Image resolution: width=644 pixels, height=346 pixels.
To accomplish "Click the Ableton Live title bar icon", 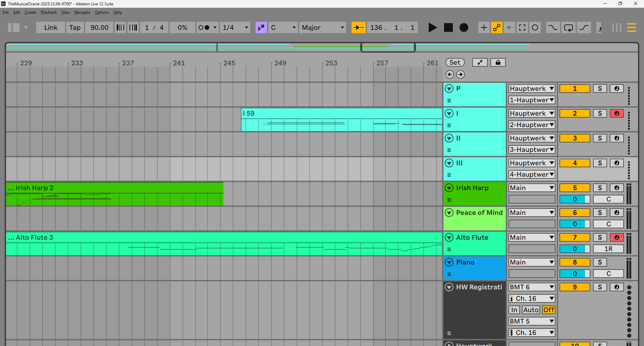I will (3, 4).
